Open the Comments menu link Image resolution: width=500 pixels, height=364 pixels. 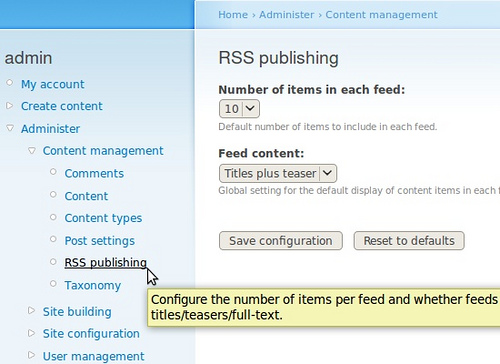point(94,173)
